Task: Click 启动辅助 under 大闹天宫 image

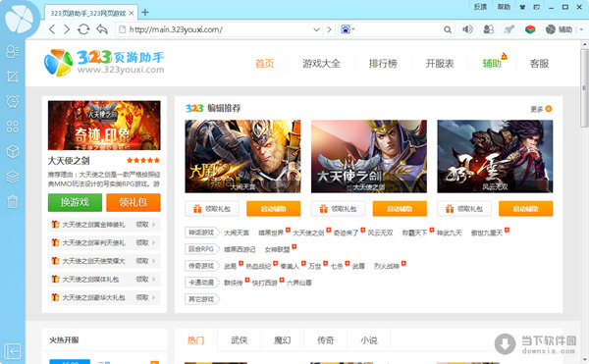Action: (x=274, y=209)
